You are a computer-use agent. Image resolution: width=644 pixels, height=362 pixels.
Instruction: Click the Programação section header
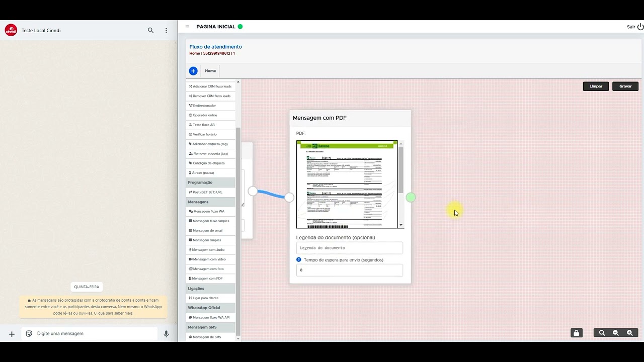pyautogui.click(x=210, y=183)
